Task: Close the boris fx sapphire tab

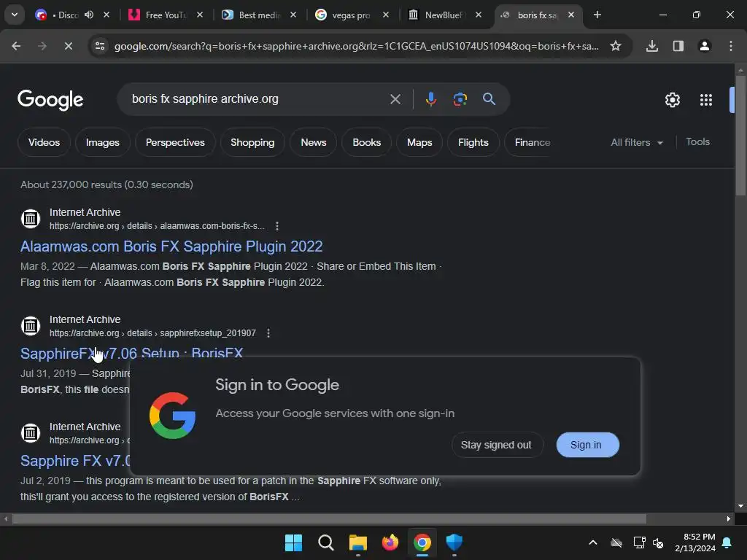Action: click(x=571, y=15)
